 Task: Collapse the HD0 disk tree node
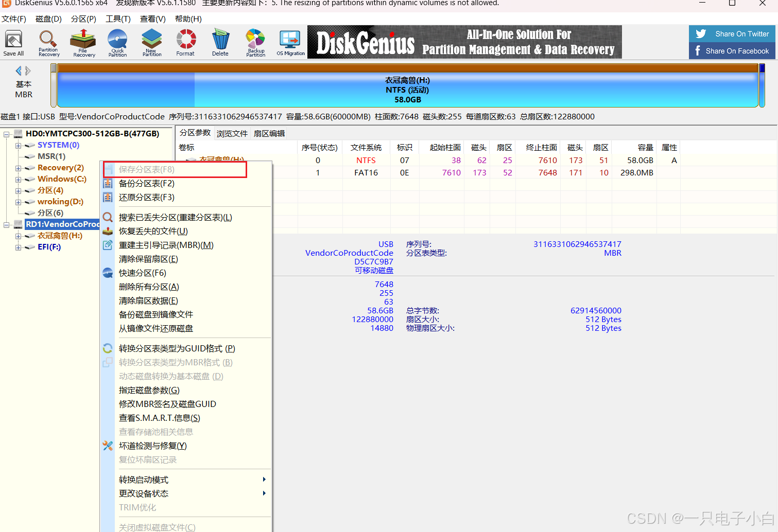click(7, 134)
